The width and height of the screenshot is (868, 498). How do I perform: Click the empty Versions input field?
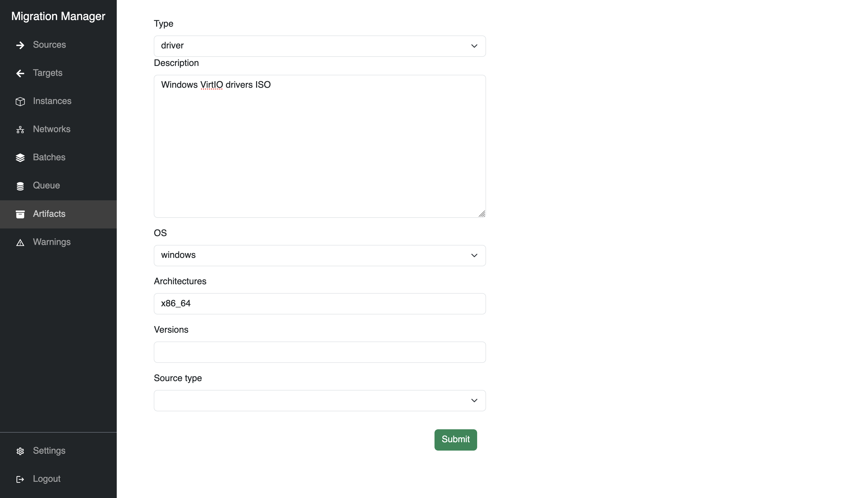coord(319,352)
